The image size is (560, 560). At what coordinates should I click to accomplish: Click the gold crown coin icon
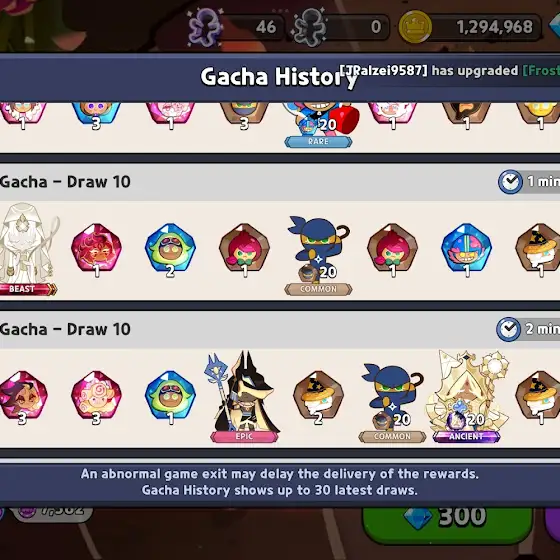click(x=415, y=27)
